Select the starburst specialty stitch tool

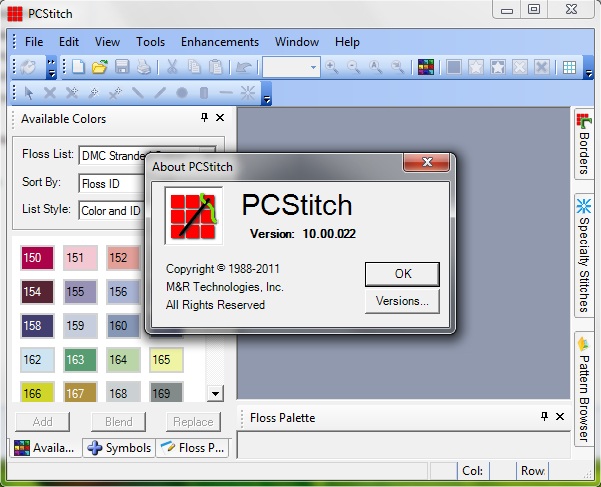pyautogui.click(x=248, y=93)
